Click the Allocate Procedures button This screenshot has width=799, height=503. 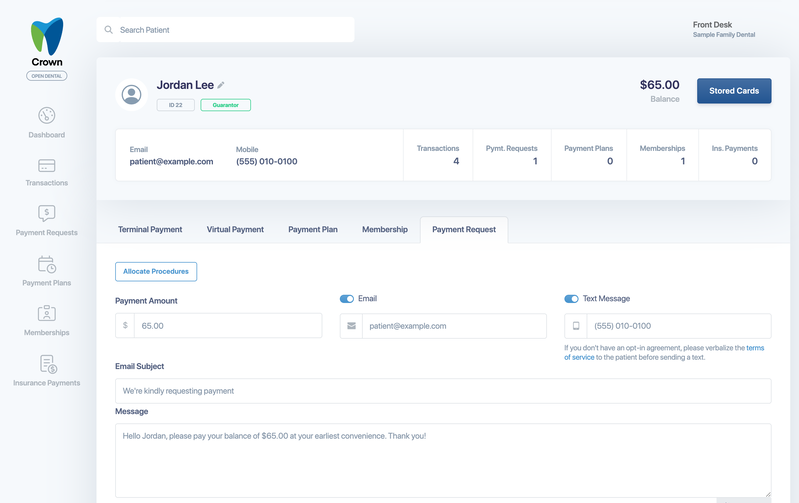click(156, 272)
